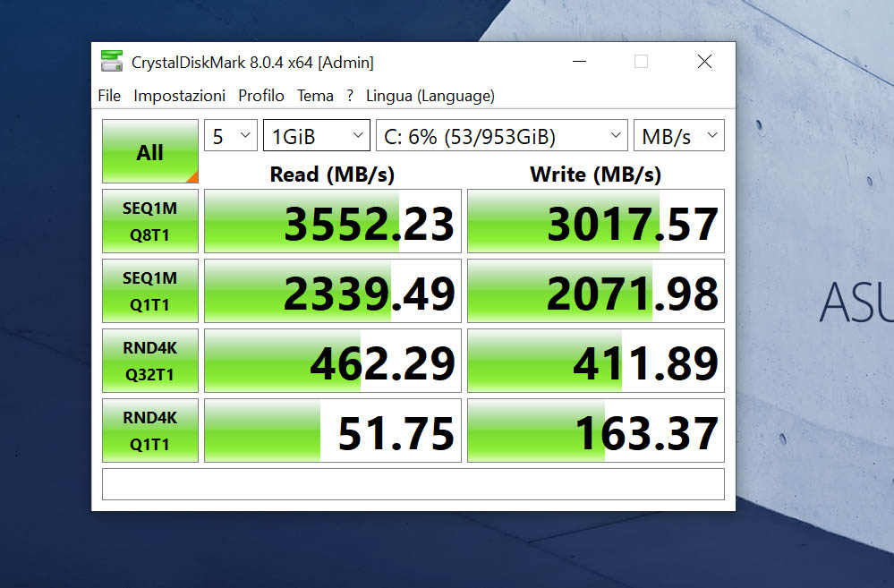894x588 pixels.
Task: Maximize the CrystalDiskMark window
Action: point(641,62)
